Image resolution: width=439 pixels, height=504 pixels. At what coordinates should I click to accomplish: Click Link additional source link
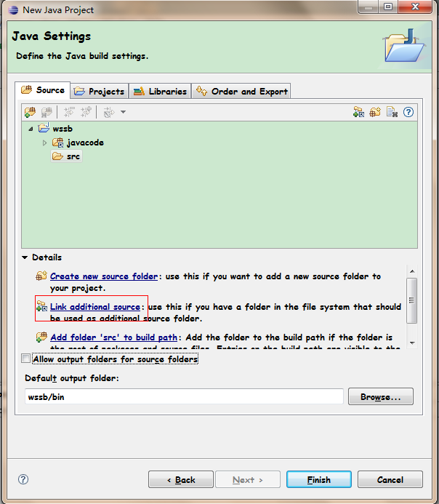coord(95,307)
